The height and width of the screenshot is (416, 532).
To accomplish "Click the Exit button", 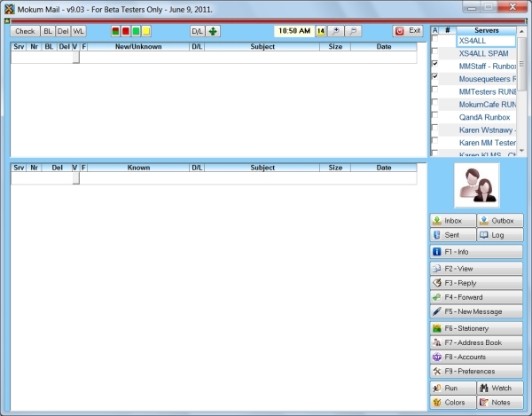I will point(407,31).
